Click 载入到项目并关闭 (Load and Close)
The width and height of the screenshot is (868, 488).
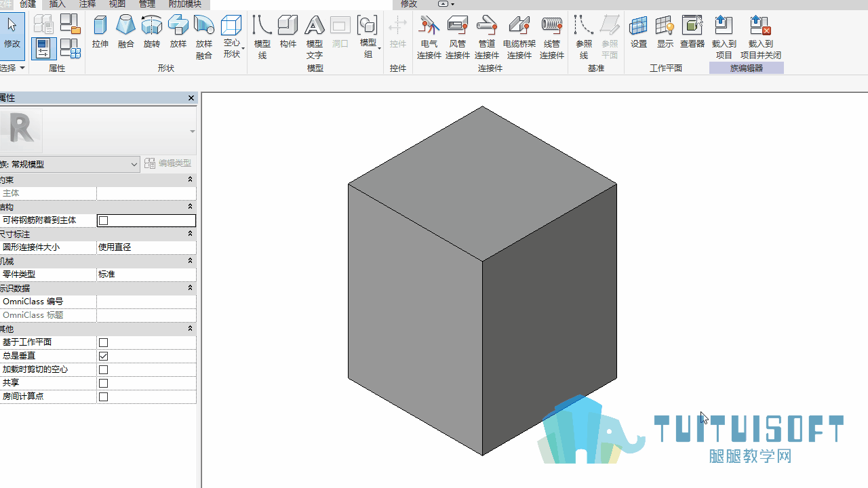[761, 37]
